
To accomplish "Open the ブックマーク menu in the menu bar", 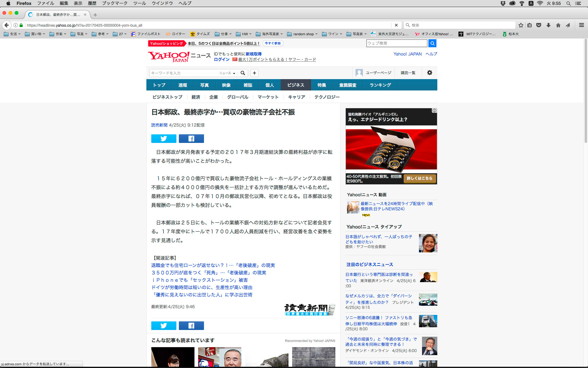I will tap(115, 3).
